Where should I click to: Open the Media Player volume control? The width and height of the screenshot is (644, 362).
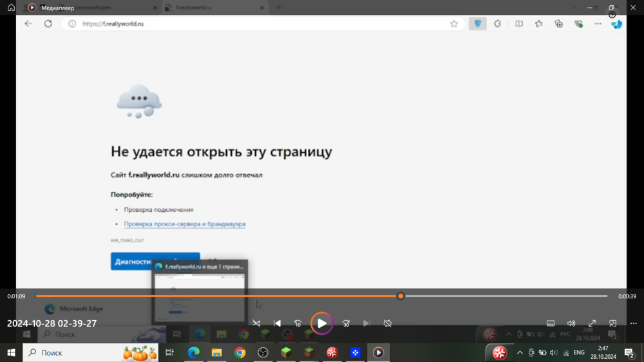coord(571,323)
